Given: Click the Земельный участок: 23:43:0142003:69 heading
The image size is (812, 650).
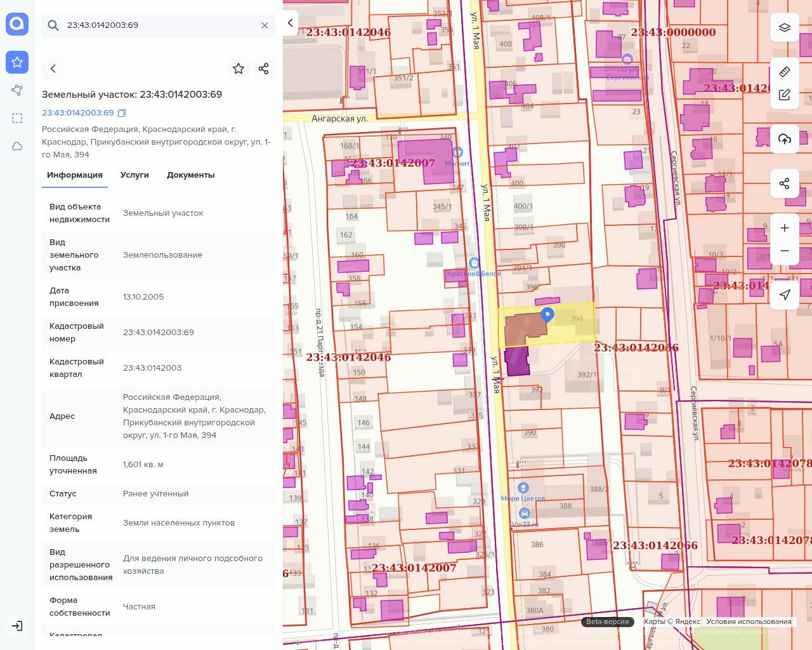Looking at the screenshot, I should tap(132, 94).
